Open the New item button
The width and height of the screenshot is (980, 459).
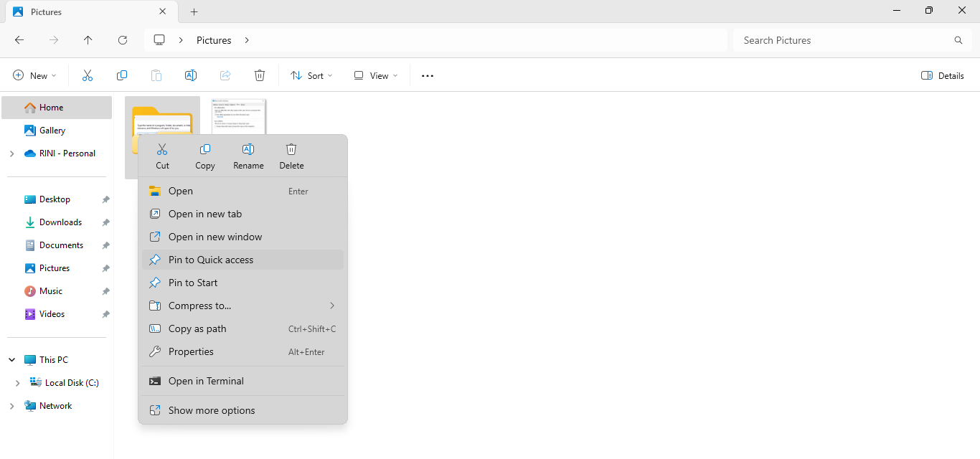point(34,75)
